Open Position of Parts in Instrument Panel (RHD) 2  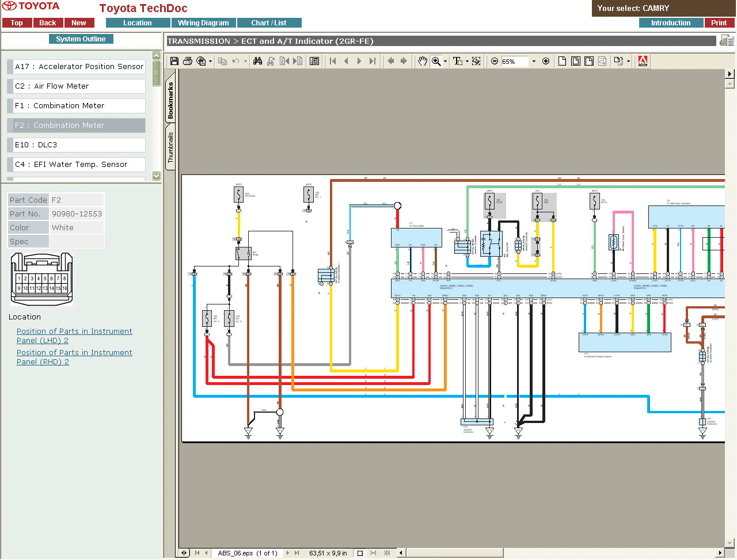74,357
